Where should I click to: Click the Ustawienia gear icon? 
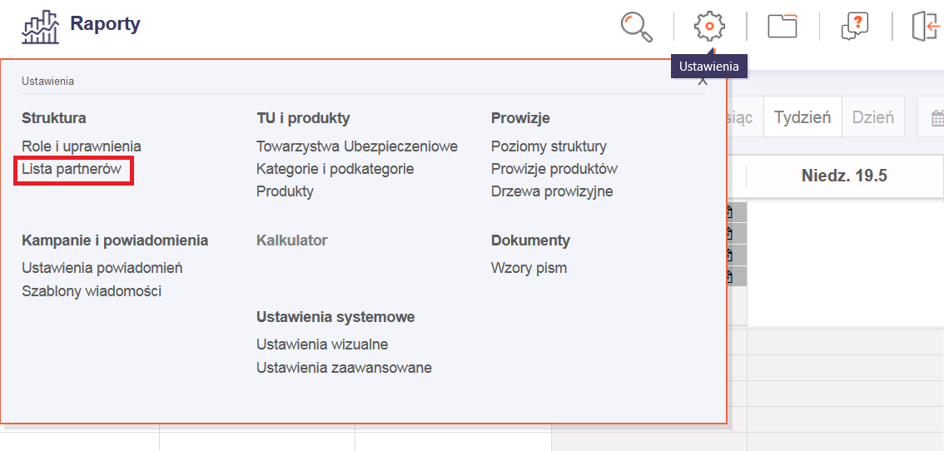[709, 26]
